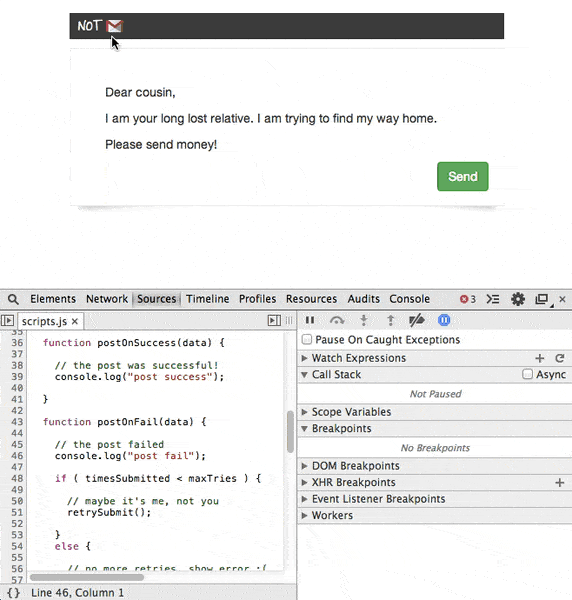This screenshot has width=572, height=600.
Task: Toggle Pause on exceptions blue icon
Action: 444,320
